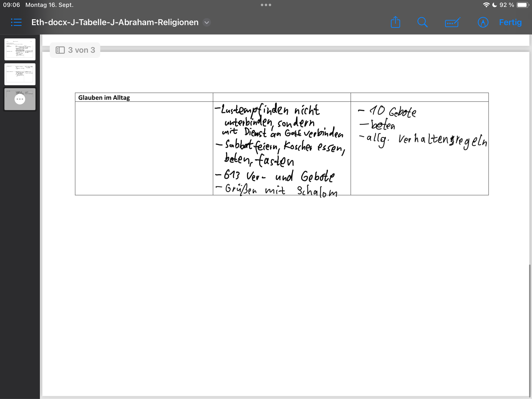532x399 pixels.
Task: Open the three-dot multitasking menu at top
Action: pos(266,5)
